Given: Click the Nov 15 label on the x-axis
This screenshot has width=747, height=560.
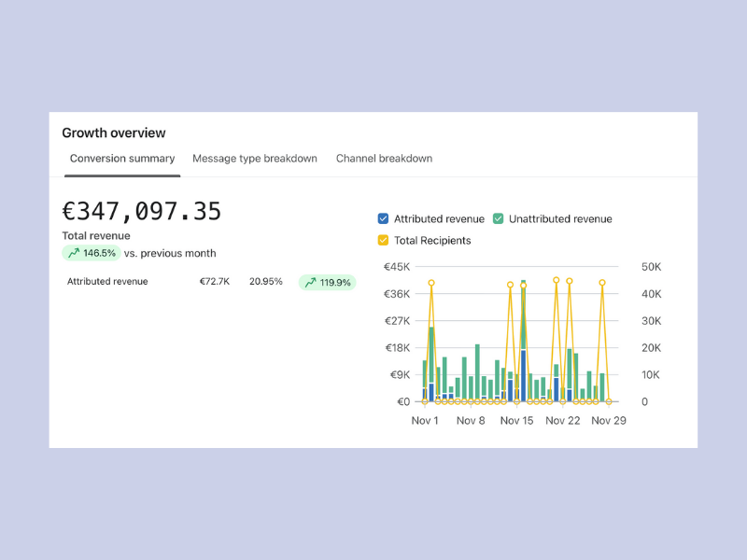Looking at the screenshot, I should tap(516, 421).
